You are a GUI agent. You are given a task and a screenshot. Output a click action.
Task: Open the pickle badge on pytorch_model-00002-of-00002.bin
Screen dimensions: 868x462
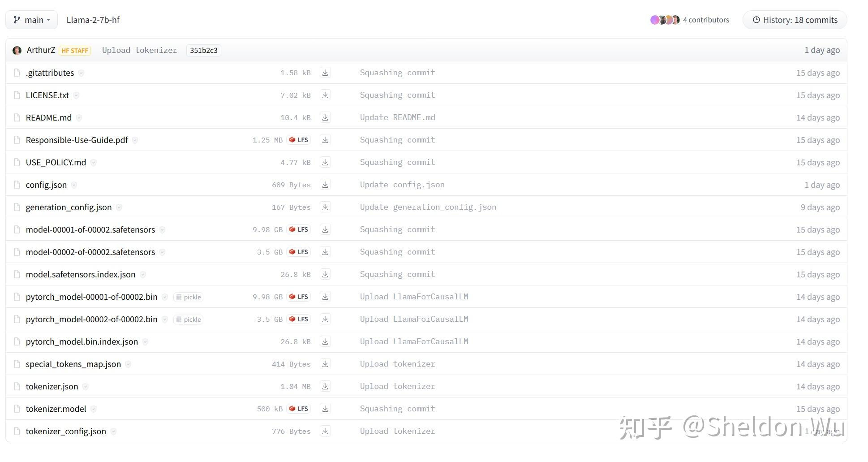tap(188, 319)
